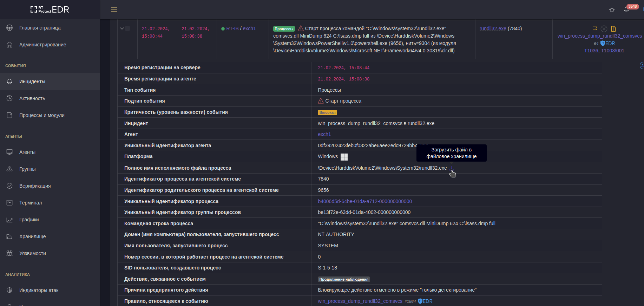Click the yellow flag icon in event row
The height and width of the screenshot is (306, 644).
595,29
